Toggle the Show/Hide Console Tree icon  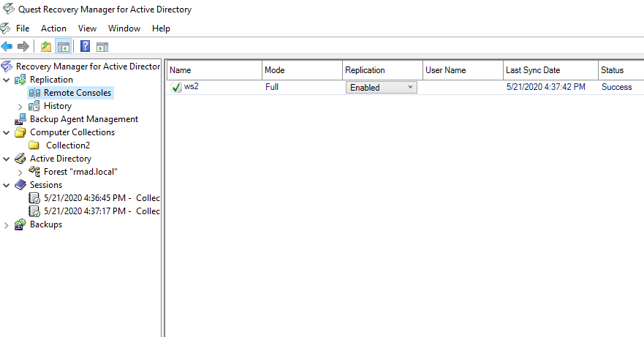(64, 47)
